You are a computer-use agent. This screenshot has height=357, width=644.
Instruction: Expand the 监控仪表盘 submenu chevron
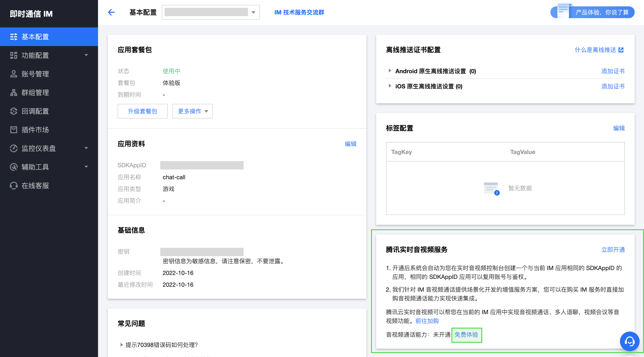[x=86, y=148]
